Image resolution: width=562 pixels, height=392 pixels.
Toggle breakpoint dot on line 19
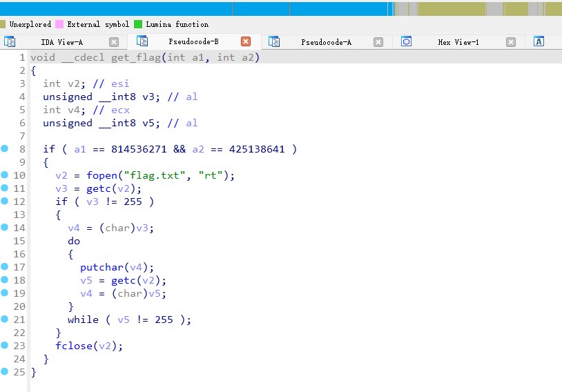pyautogui.click(x=5, y=293)
